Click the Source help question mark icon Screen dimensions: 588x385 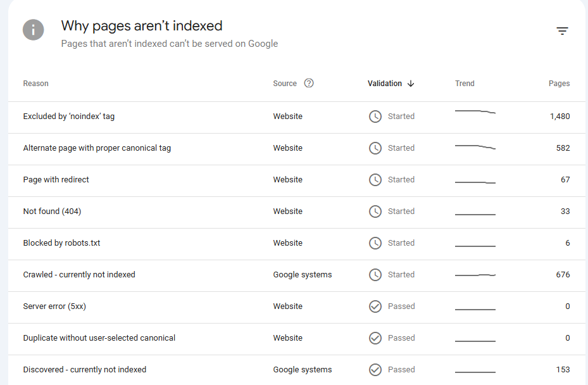(309, 83)
